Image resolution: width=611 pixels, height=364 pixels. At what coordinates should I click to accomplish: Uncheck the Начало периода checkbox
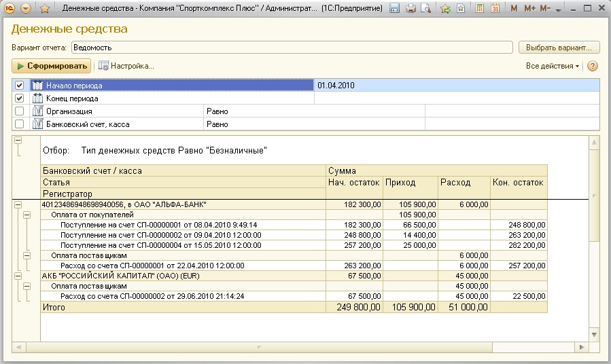19,86
